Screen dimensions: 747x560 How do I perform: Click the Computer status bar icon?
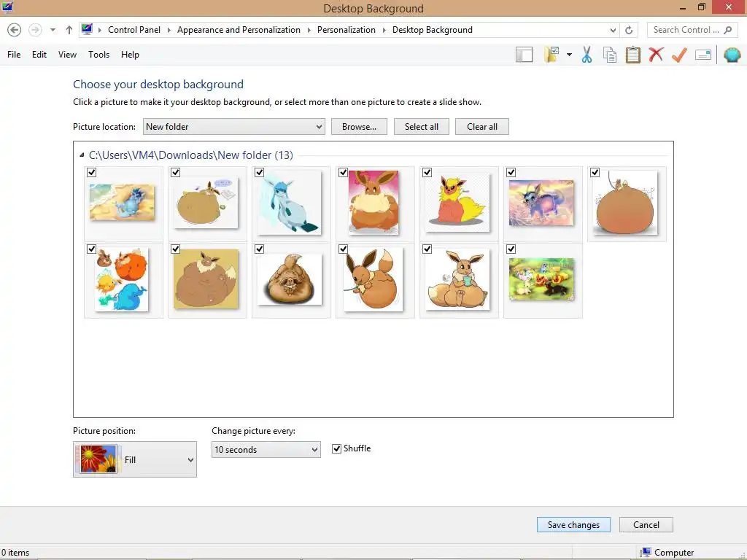click(646, 553)
